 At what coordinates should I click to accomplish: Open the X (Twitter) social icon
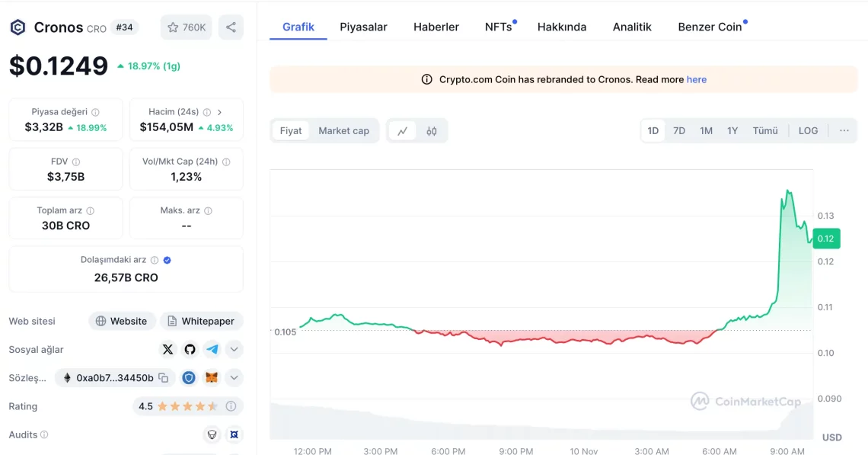coord(168,349)
